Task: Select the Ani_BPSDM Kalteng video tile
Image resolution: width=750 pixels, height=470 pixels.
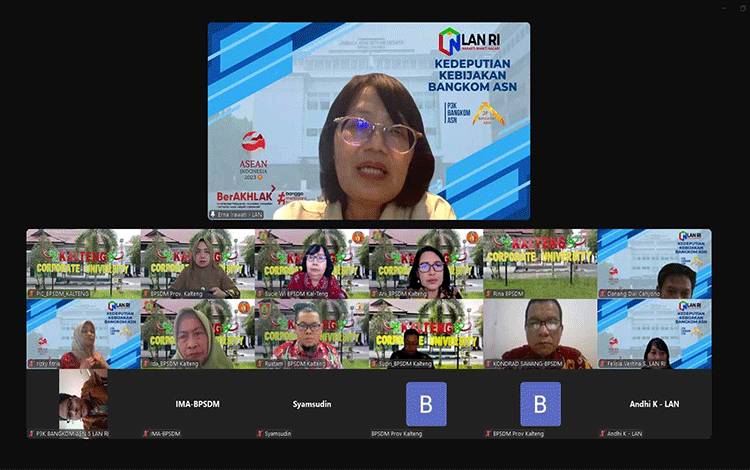Action: click(x=426, y=264)
